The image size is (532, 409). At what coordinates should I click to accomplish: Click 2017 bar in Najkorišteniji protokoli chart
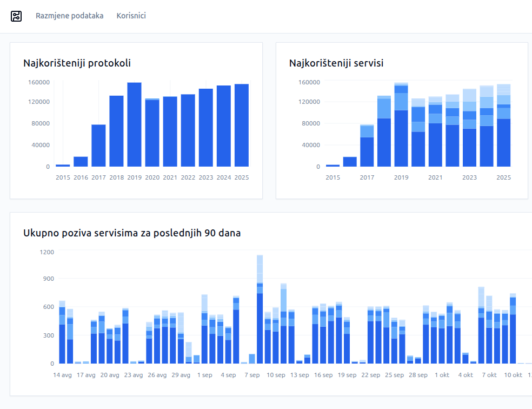tap(98, 146)
